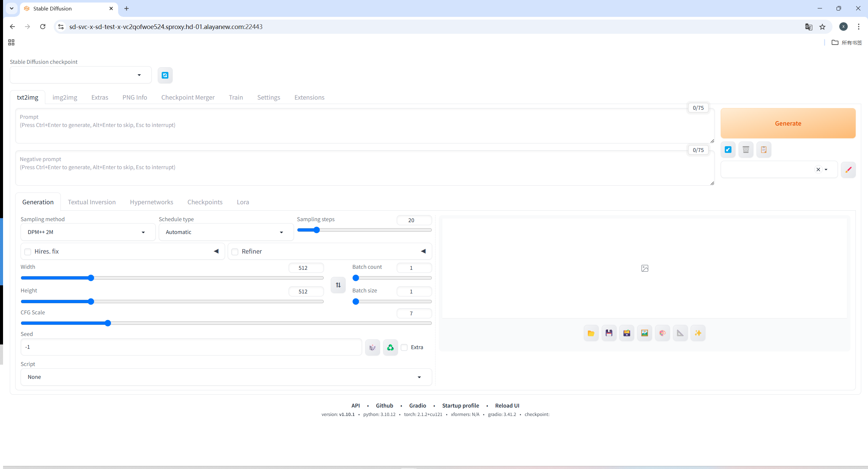Switch to the img2img tab

(x=65, y=97)
